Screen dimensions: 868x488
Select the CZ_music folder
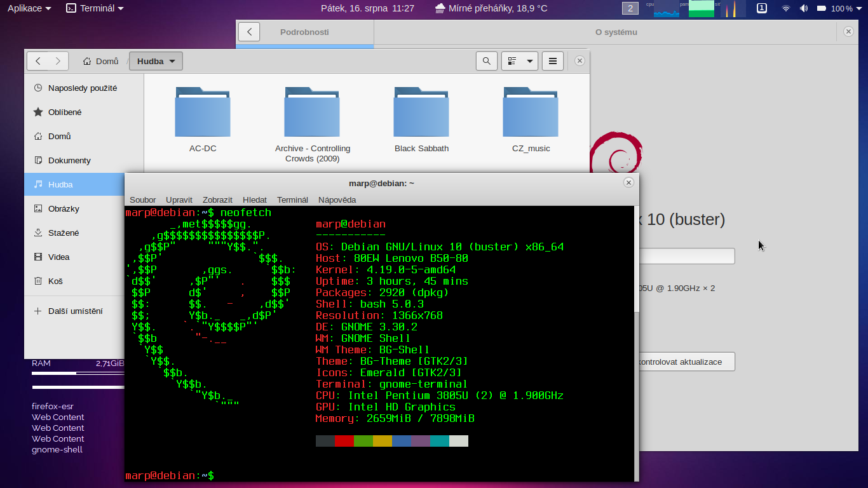(531, 112)
